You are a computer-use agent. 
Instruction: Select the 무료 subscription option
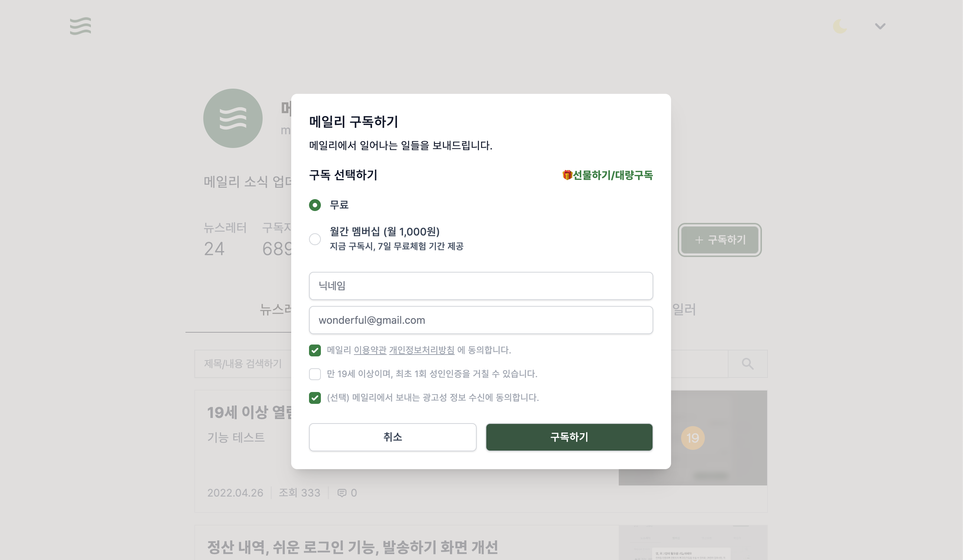315,205
